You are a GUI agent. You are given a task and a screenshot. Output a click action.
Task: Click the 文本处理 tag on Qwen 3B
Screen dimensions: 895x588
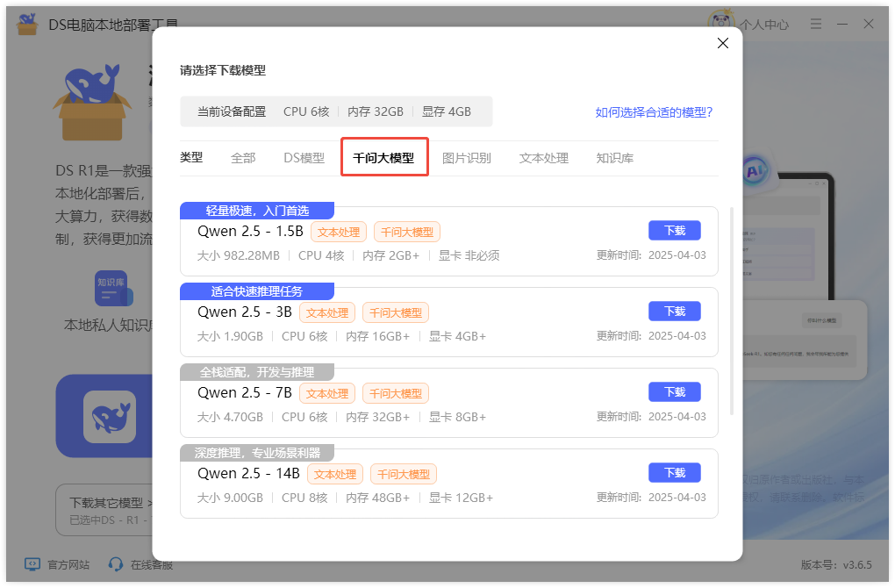327,312
